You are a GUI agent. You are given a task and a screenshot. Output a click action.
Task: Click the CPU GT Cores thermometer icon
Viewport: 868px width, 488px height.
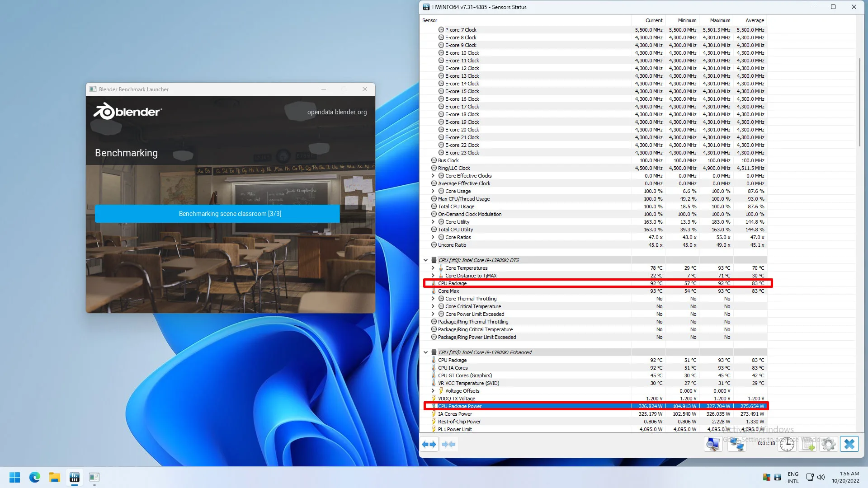(434, 375)
